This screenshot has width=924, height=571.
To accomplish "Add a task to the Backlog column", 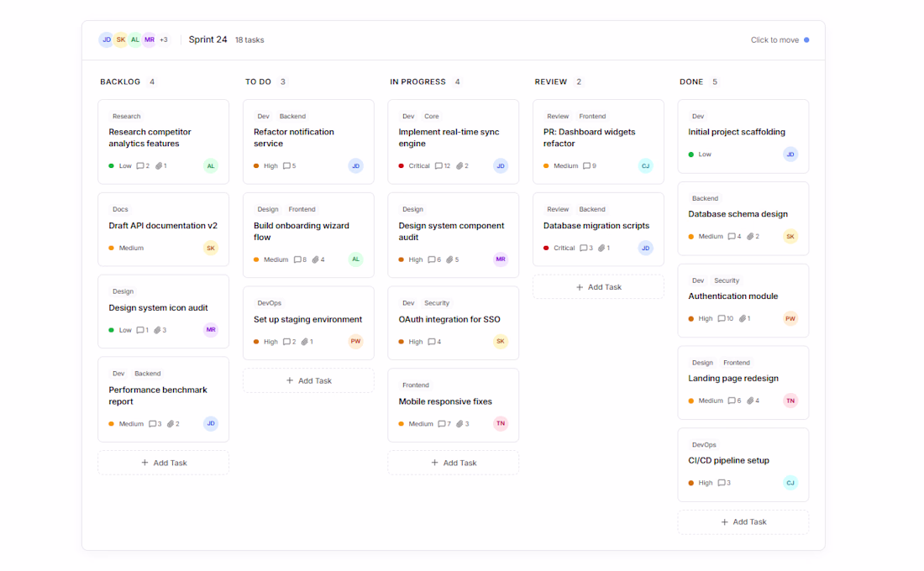I will coord(164,464).
